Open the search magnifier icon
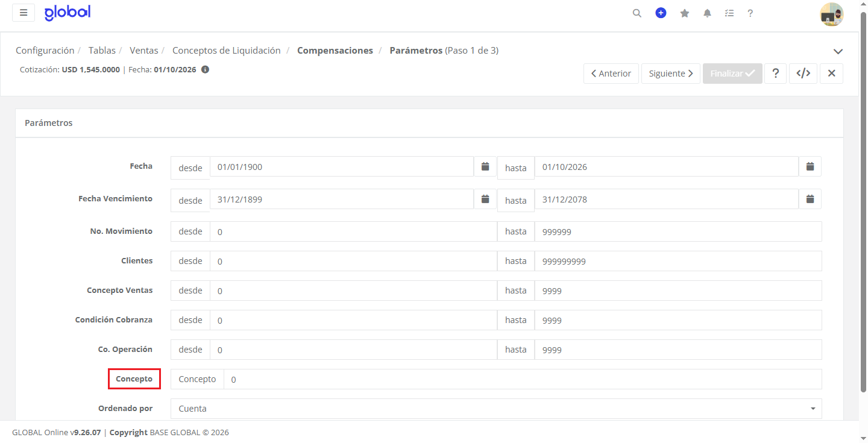Screen dimensions: 868x443 637,13
